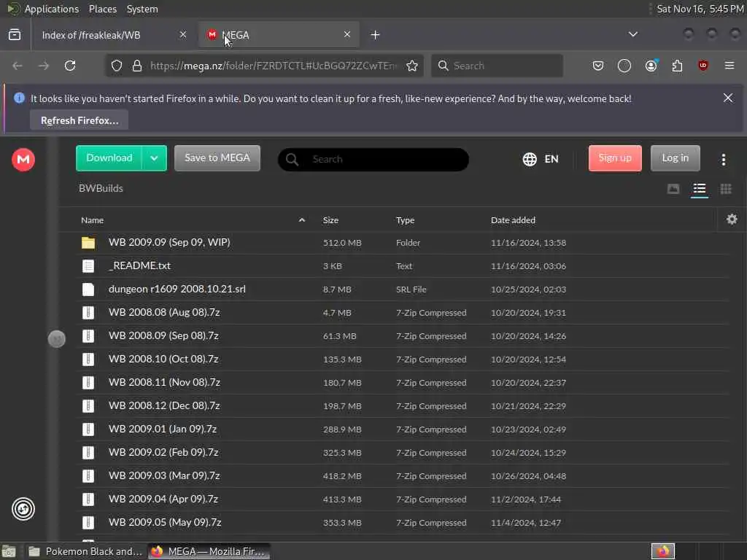747x560 pixels.
Task: Select the MEGA browser tab
Action: [279, 35]
